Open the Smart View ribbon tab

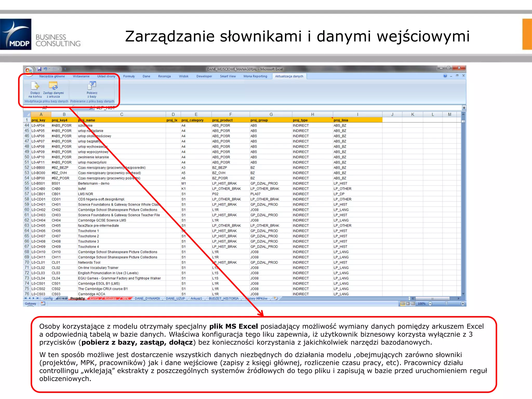coord(228,76)
